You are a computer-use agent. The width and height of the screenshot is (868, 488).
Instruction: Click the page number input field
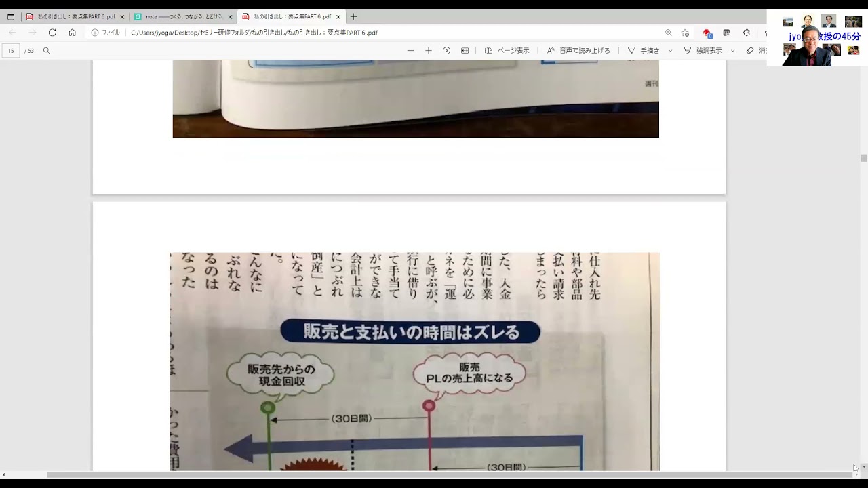pos(11,51)
